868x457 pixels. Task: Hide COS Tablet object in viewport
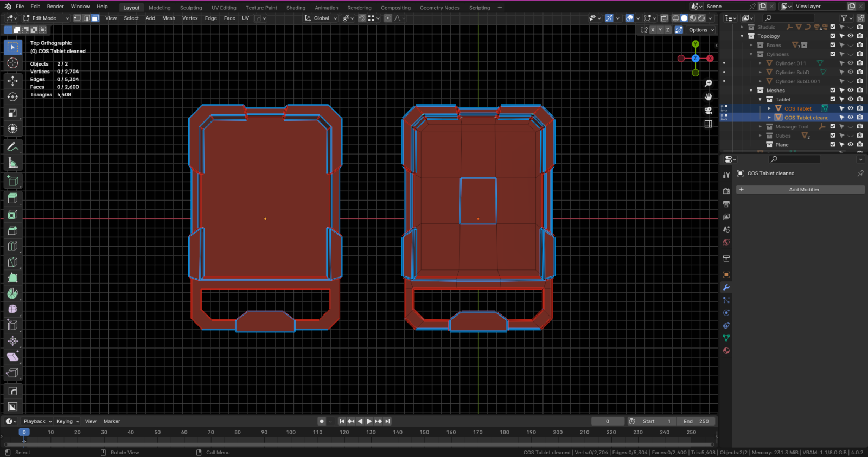(850, 108)
